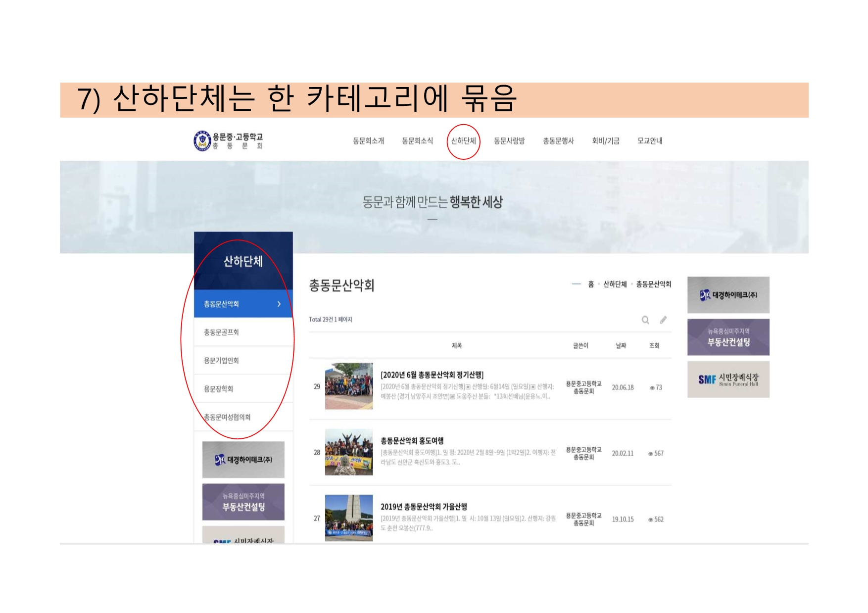The height and width of the screenshot is (613, 868).
Task: Open post 총동문산악회 홍도여행
Action: 412,441
